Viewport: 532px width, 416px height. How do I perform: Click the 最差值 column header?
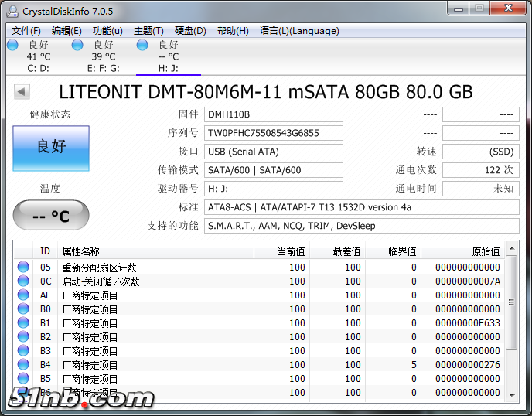(x=338, y=251)
